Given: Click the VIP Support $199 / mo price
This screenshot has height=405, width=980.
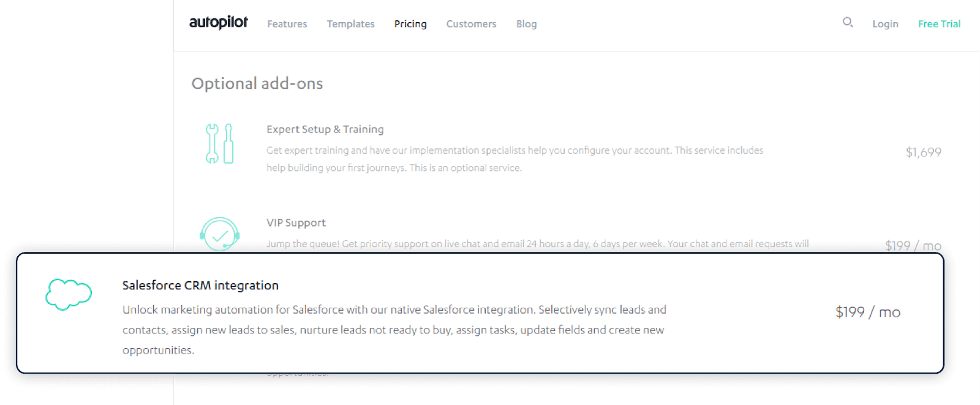Looking at the screenshot, I should click(913, 246).
